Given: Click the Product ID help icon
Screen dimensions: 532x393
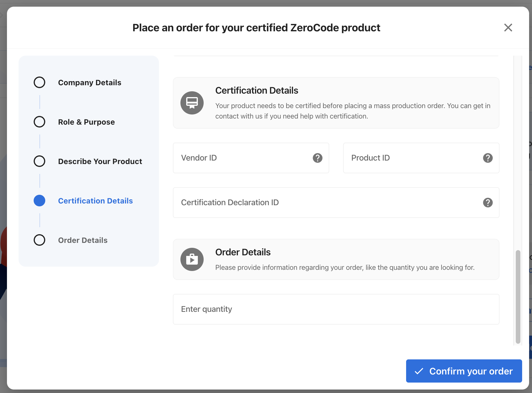Looking at the screenshot, I should (x=488, y=158).
